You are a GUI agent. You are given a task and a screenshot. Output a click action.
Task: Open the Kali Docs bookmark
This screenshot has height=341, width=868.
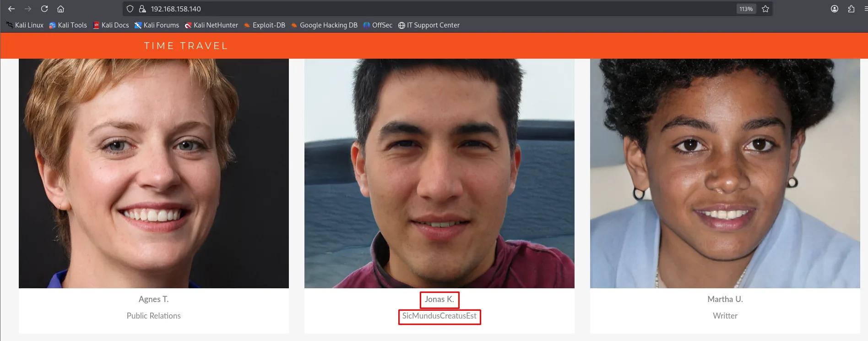pos(111,25)
